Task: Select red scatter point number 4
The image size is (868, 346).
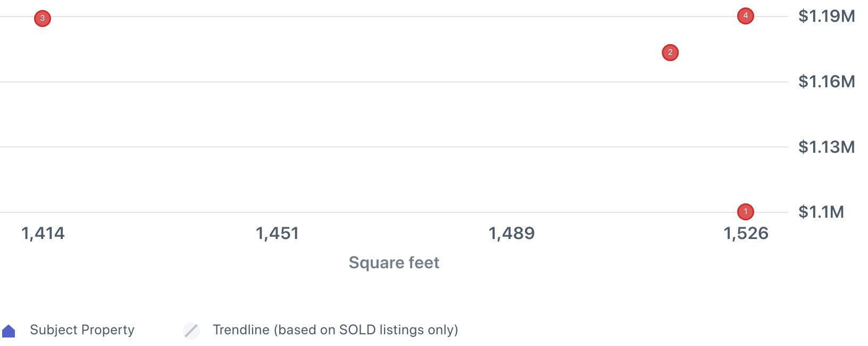Action: pyautogui.click(x=745, y=16)
